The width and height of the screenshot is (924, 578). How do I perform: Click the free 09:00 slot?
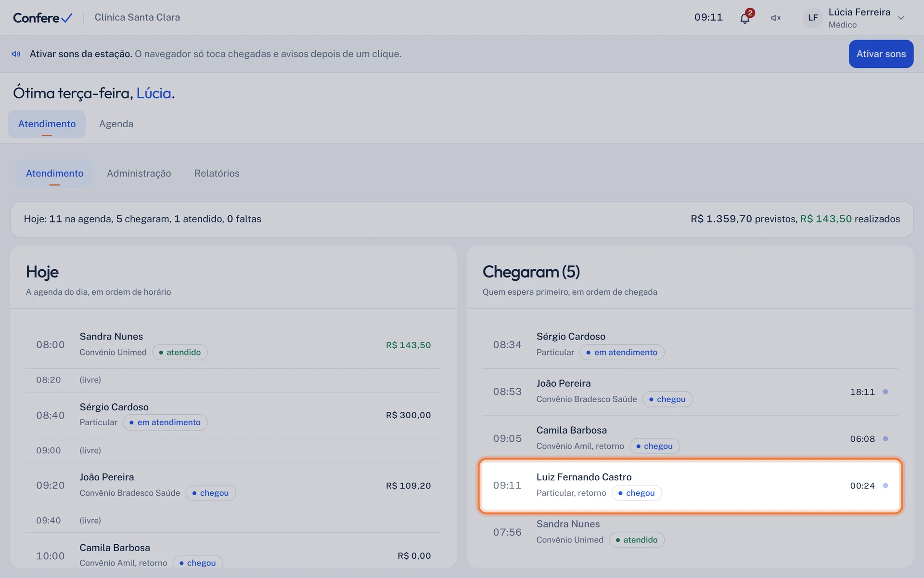(x=233, y=450)
